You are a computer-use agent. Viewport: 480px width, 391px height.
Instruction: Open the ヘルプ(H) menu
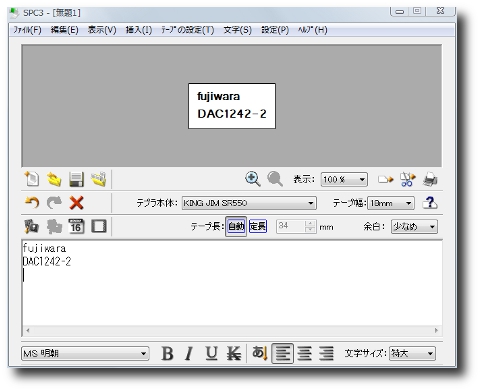point(313,30)
